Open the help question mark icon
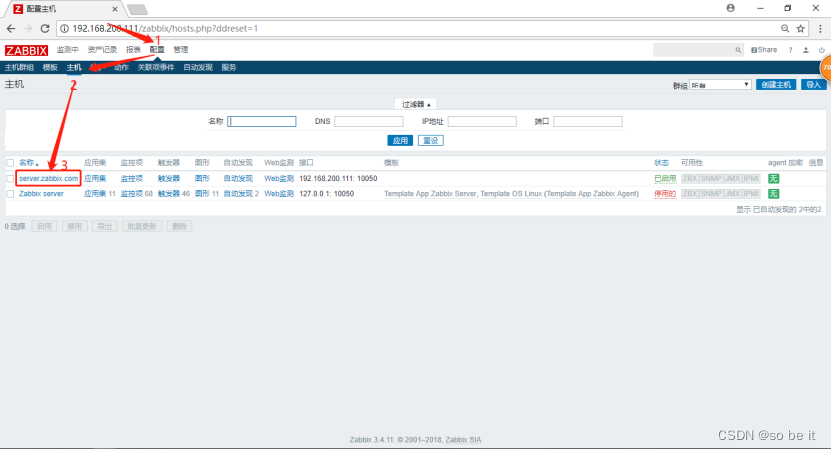Viewport: 831px width, 450px height. tap(790, 50)
